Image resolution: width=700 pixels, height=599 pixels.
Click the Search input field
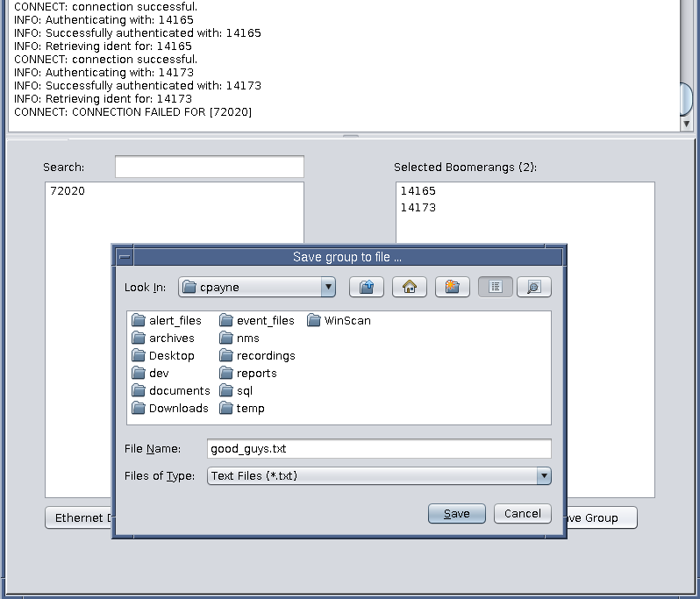pyautogui.click(x=210, y=167)
